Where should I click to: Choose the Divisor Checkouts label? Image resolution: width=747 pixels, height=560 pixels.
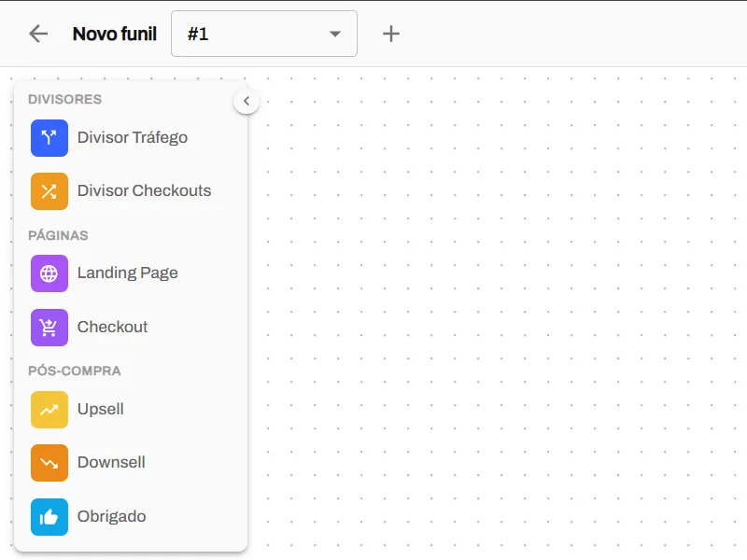(x=145, y=190)
